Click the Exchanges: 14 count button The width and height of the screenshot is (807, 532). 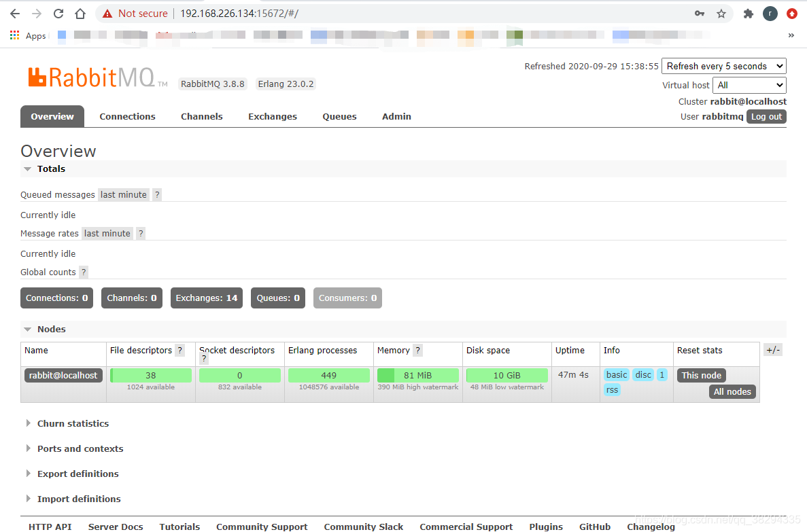[x=207, y=298]
